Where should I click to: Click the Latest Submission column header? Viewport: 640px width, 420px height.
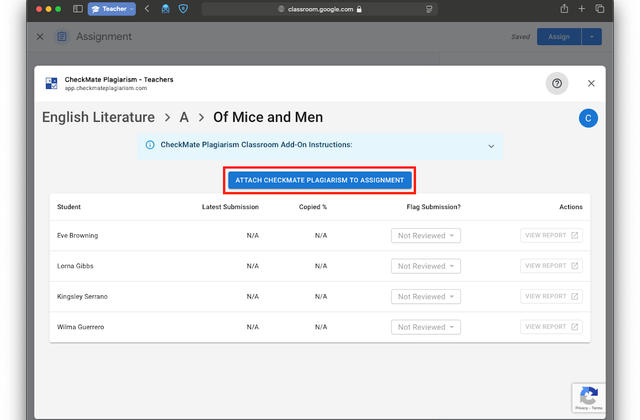230,207
